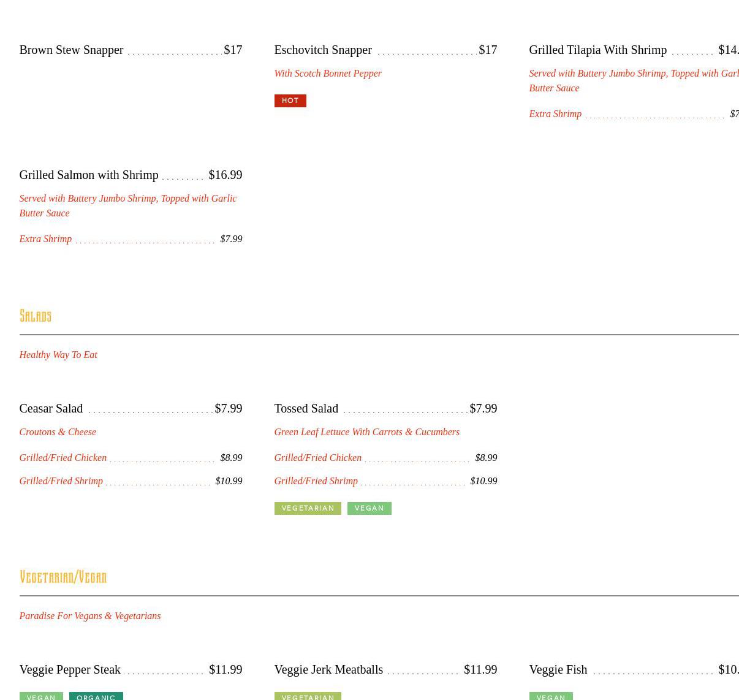Open the Veggie Jerk Meatballs item
Screen dimensions: 739x700
pyautogui.click(x=328, y=669)
